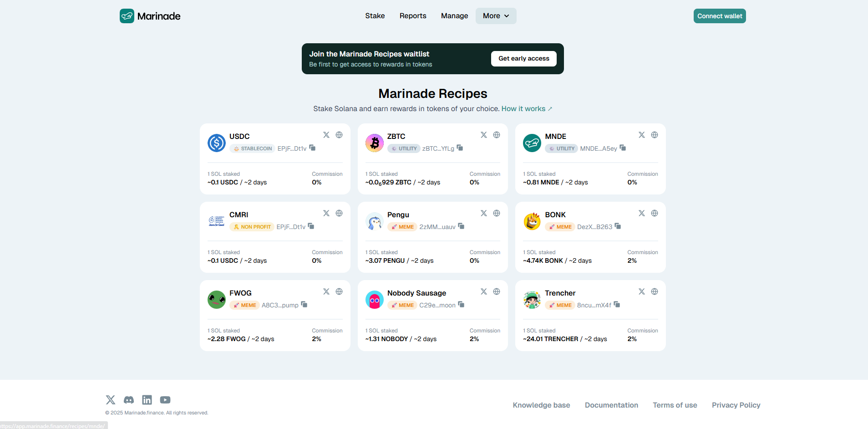Click the Get early access button
Screen dimensions: 868x429
pyautogui.click(x=523, y=59)
